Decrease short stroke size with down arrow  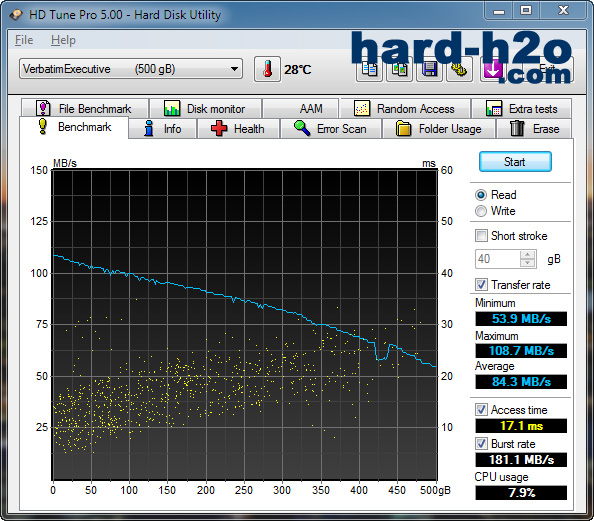pos(528,263)
